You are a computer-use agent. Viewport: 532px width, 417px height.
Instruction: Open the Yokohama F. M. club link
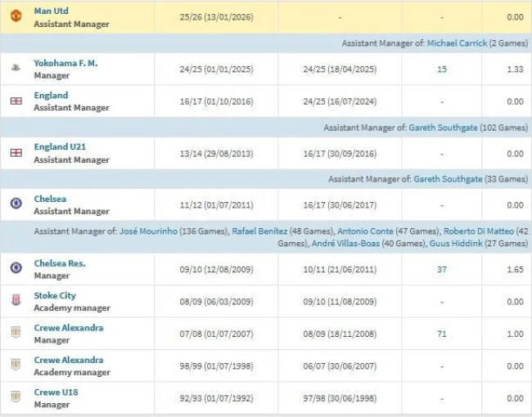(65, 63)
